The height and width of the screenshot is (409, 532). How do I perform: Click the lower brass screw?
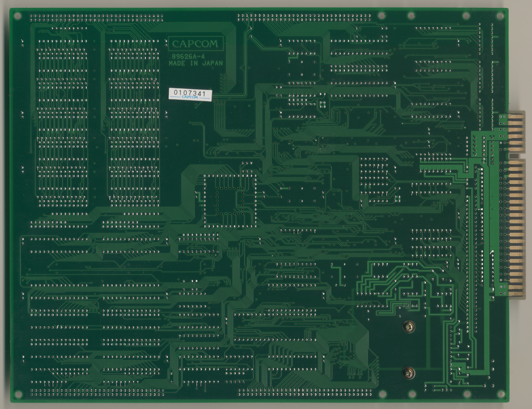coord(409,373)
